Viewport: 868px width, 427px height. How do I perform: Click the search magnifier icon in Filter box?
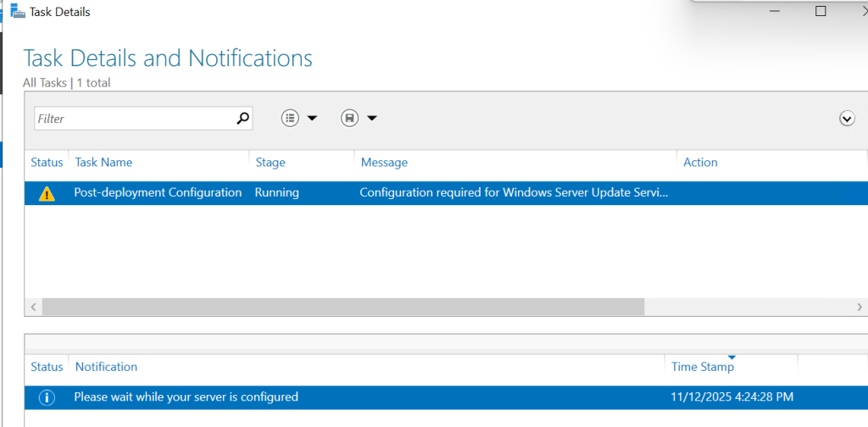tap(243, 119)
